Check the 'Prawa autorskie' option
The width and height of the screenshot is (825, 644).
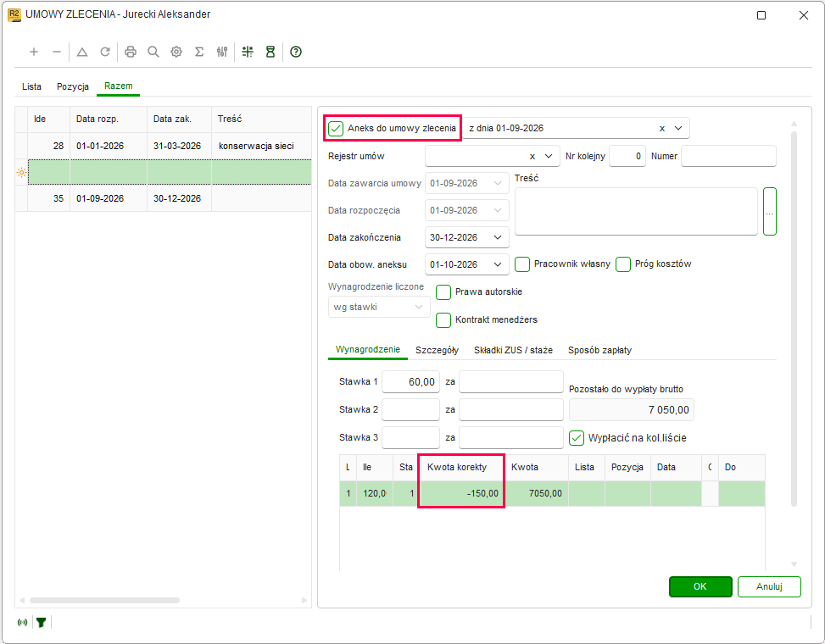(443, 291)
